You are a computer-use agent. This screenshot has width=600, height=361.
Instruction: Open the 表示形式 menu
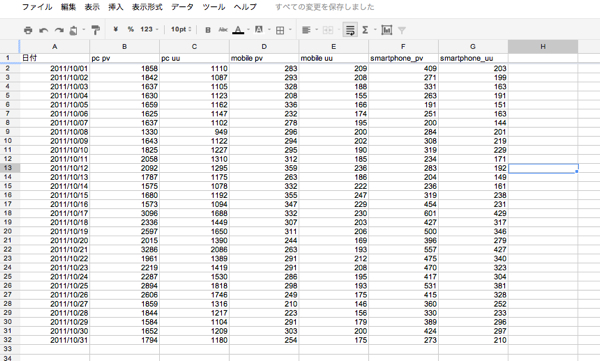(147, 7)
